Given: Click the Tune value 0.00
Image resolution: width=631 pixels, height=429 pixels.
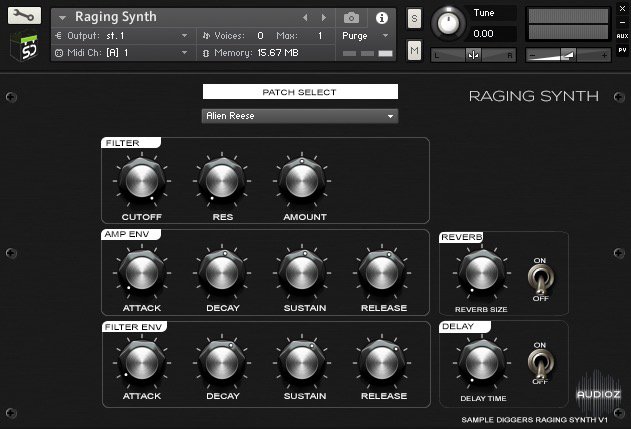Looking at the screenshot, I should 483,33.
